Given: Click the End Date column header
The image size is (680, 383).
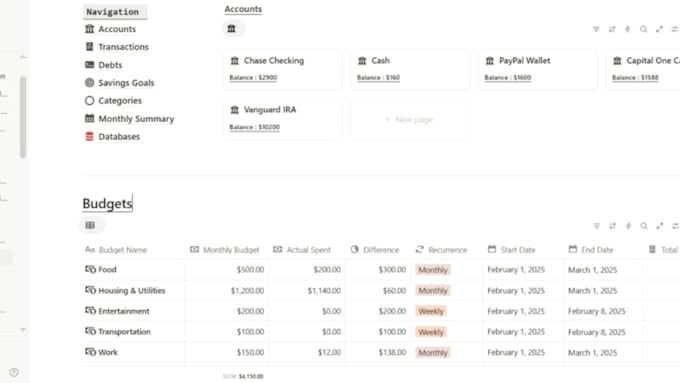Looking at the screenshot, I should (x=603, y=250).
